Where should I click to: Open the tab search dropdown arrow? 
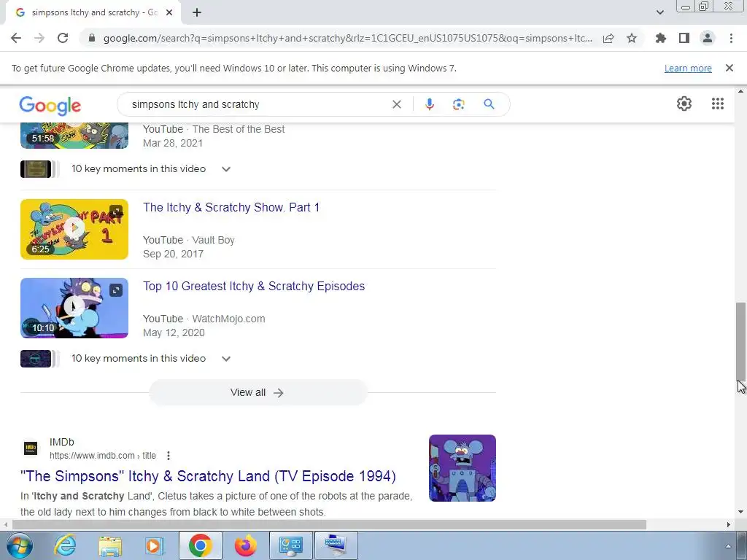click(x=659, y=12)
